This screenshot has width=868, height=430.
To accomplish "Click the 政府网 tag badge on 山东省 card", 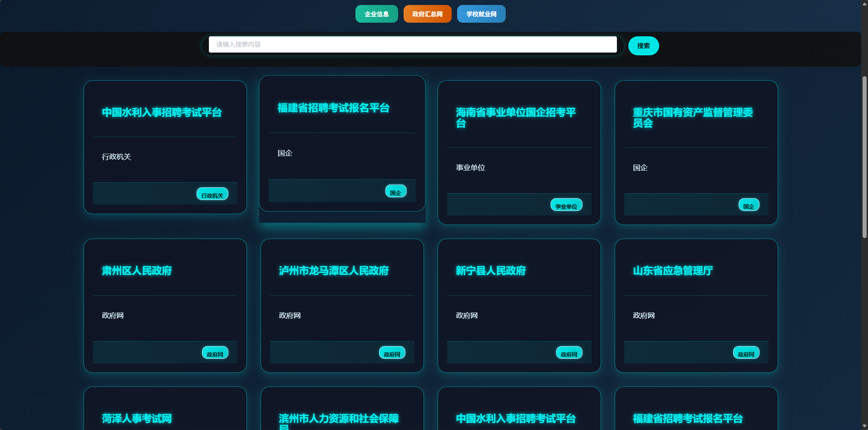I will pyautogui.click(x=746, y=352).
